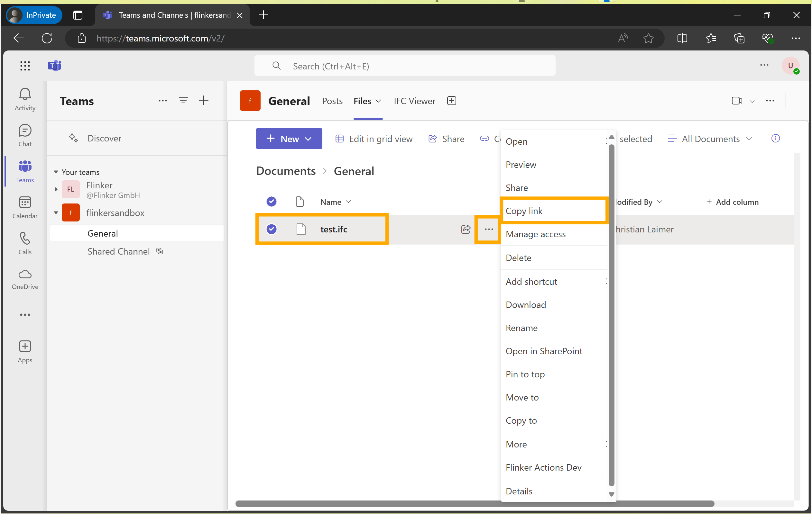Select the General channel in team list

pos(137,233)
